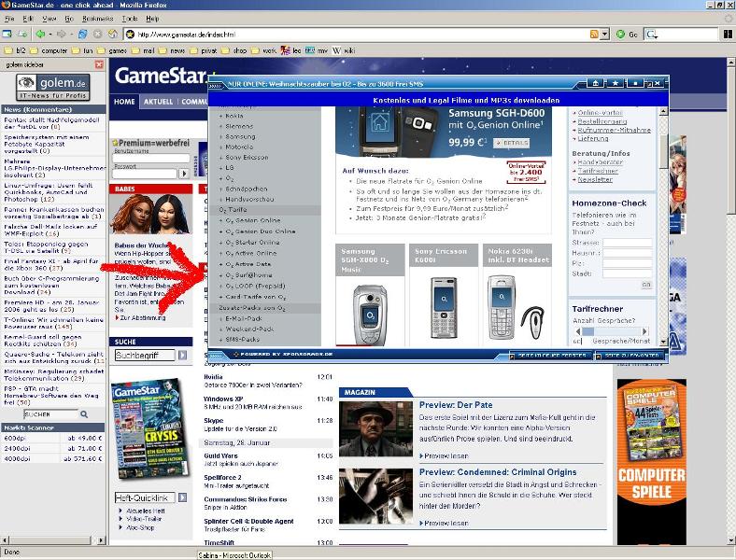Click the HOME tab on GameStar
Screen dimensions: 736x560
(x=124, y=102)
